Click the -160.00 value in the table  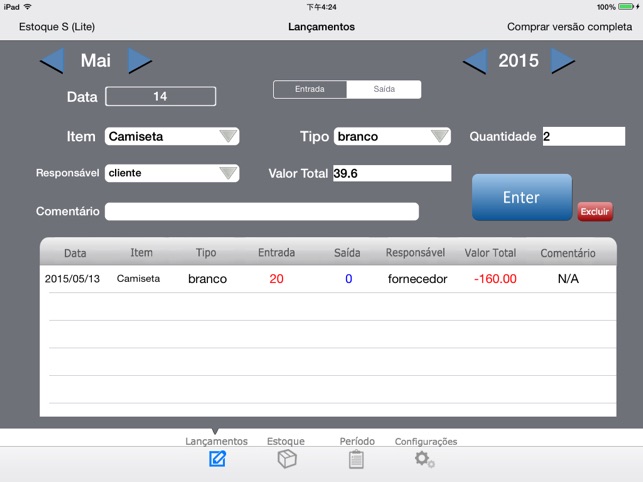coord(495,279)
